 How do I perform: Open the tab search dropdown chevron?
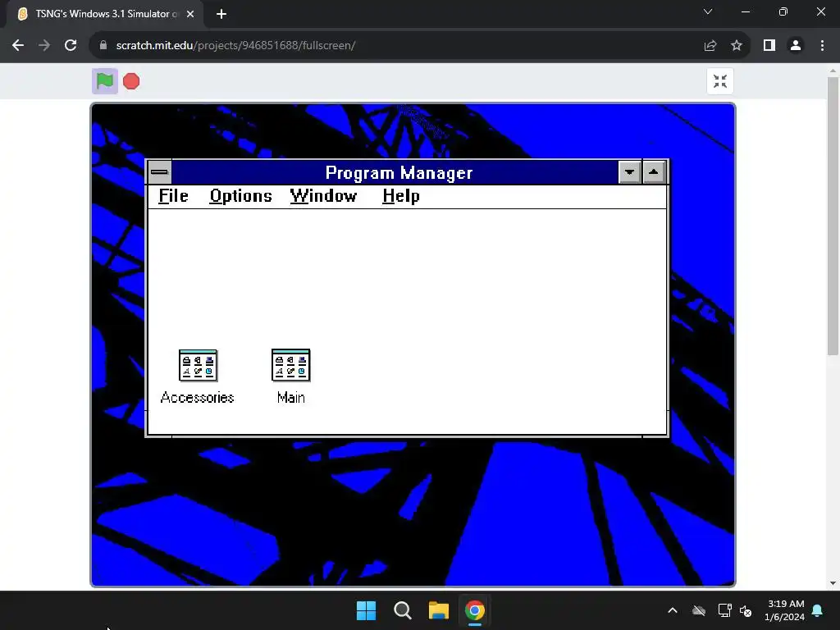pyautogui.click(x=708, y=11)
